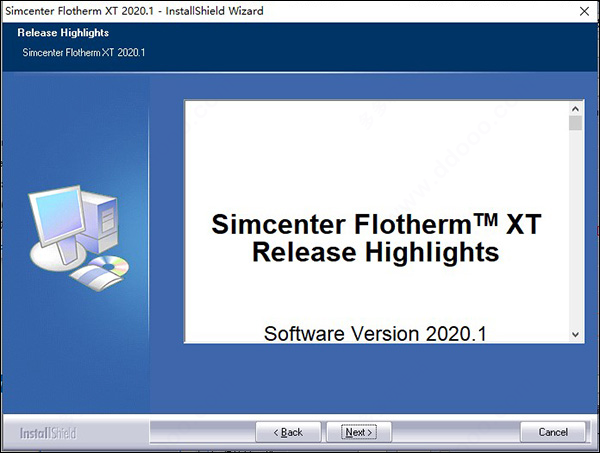Click the Next button

pos(359,432)
